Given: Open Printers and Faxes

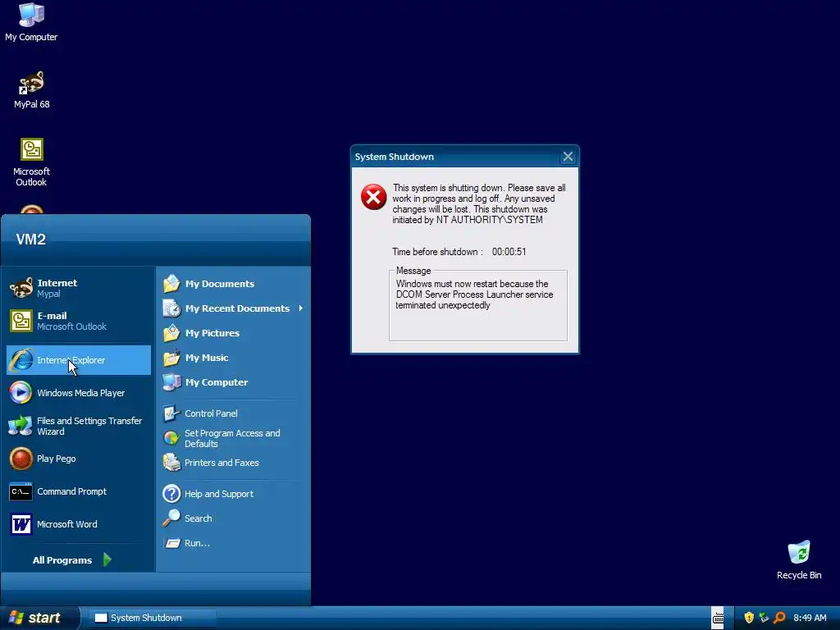Looking at the screenshot, I should (233, 463).
